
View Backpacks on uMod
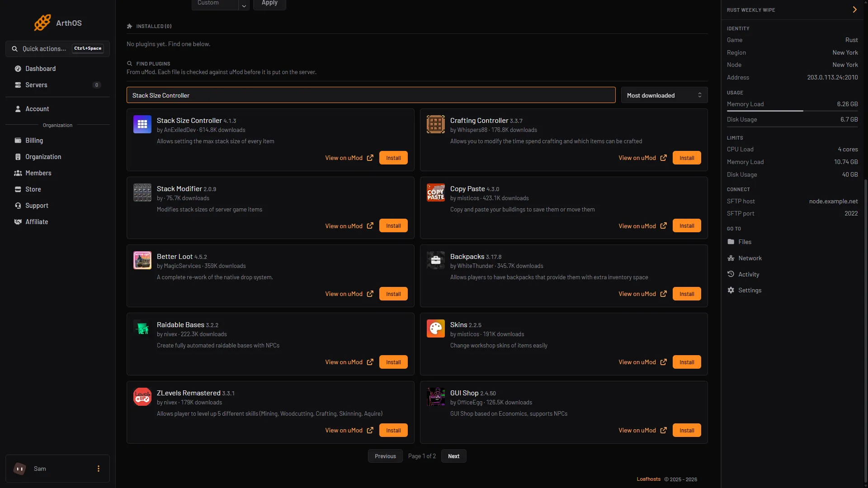pyautogui.click(x=642, y=294)
